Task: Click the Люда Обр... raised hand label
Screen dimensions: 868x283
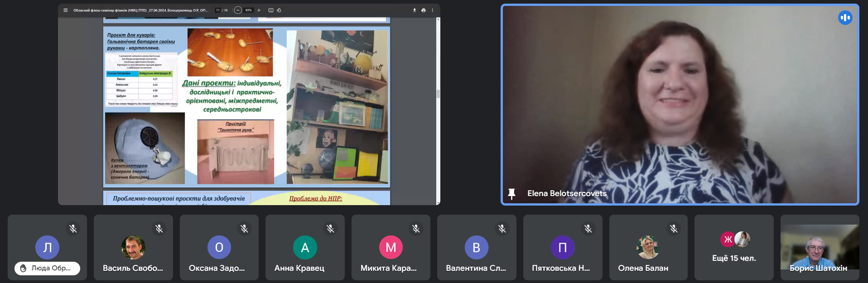Action: click(x=47, y=268)
